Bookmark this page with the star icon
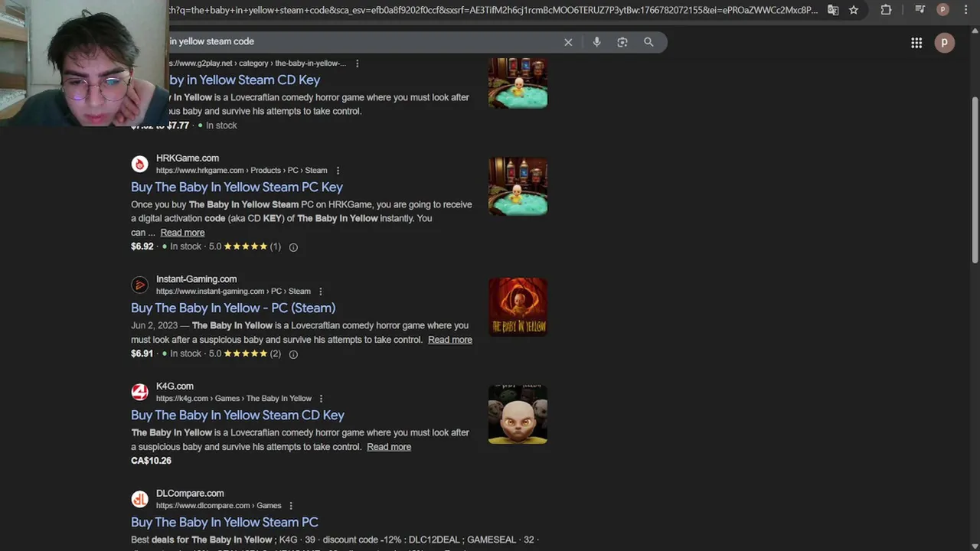980x551 pixels. tap(854, 10)
